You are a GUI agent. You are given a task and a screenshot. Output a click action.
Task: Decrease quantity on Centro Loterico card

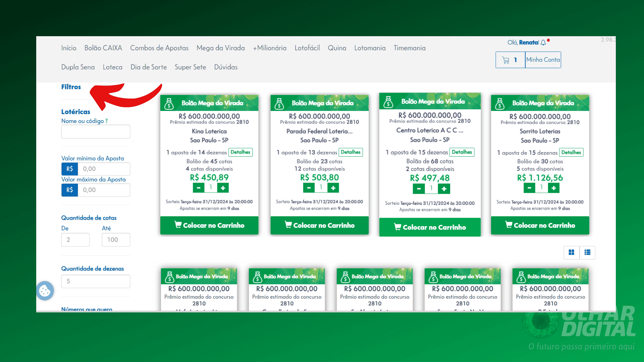pyautogui.click(x=419, y=189)
